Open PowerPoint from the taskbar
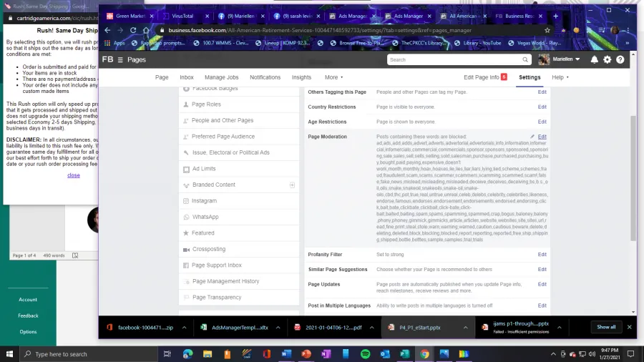 point(306,354)
